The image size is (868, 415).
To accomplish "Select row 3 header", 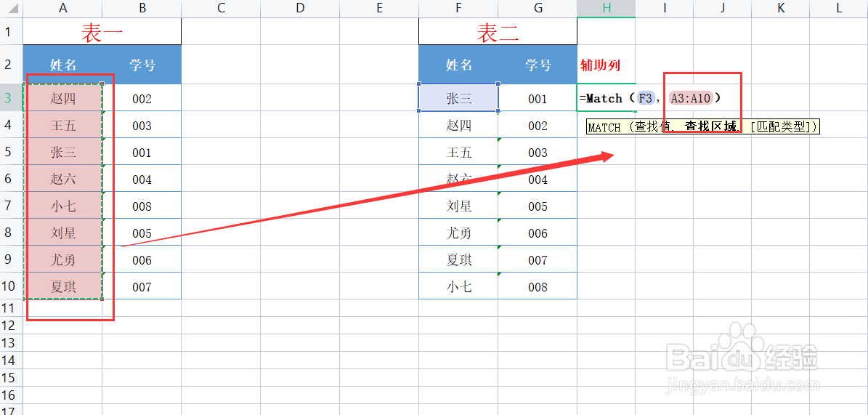I will coord(11,97).
